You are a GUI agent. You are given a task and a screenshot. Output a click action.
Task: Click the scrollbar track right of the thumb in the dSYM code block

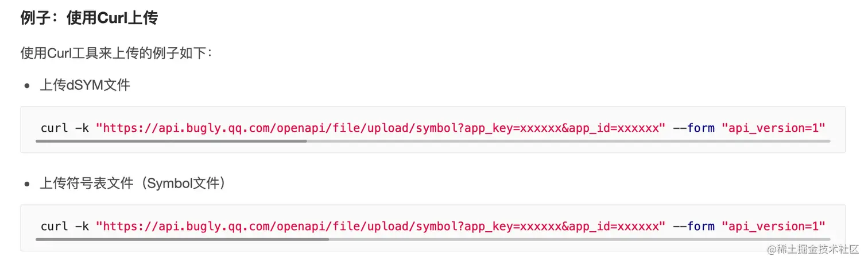(x=568, y=141)
